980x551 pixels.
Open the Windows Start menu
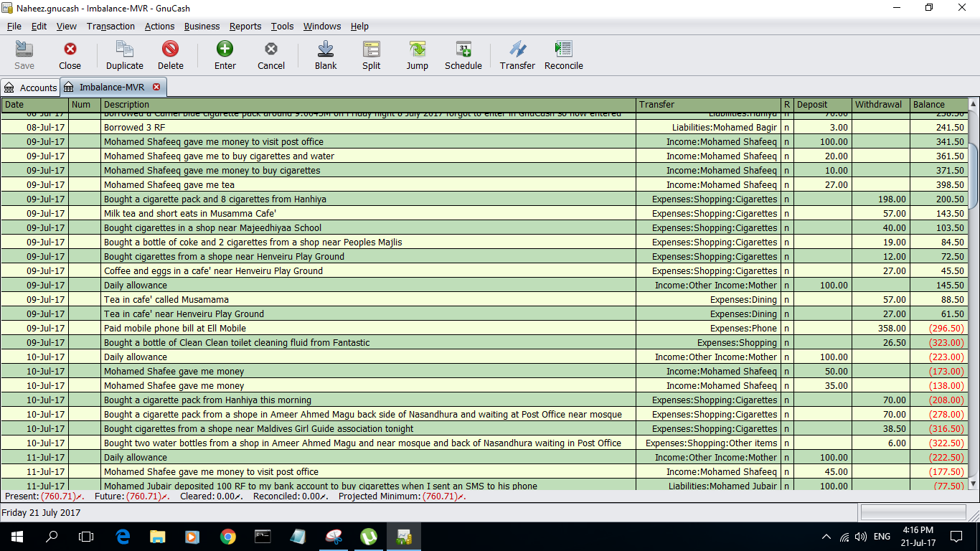tap(17, 536)
